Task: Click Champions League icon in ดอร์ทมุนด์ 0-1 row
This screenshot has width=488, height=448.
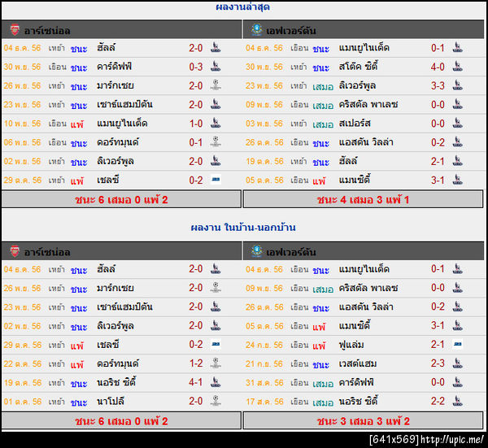Action: pyautogui.click(x=216, y=141)
